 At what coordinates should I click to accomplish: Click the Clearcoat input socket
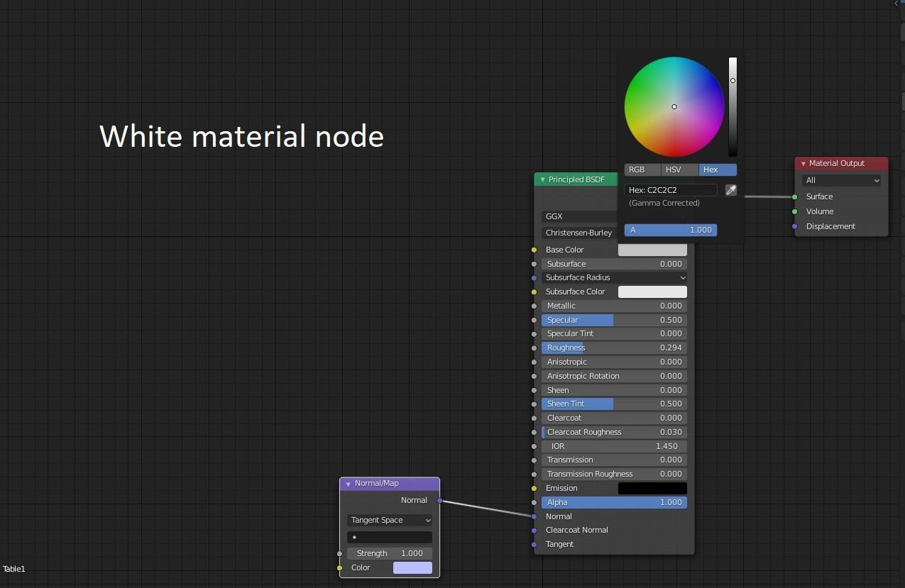point(534,418)
